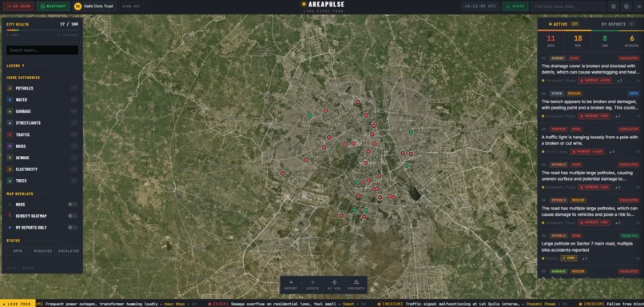Open the map layers cube icon
The height and width of the screenshot is (307, 644).
pos(614,6)
